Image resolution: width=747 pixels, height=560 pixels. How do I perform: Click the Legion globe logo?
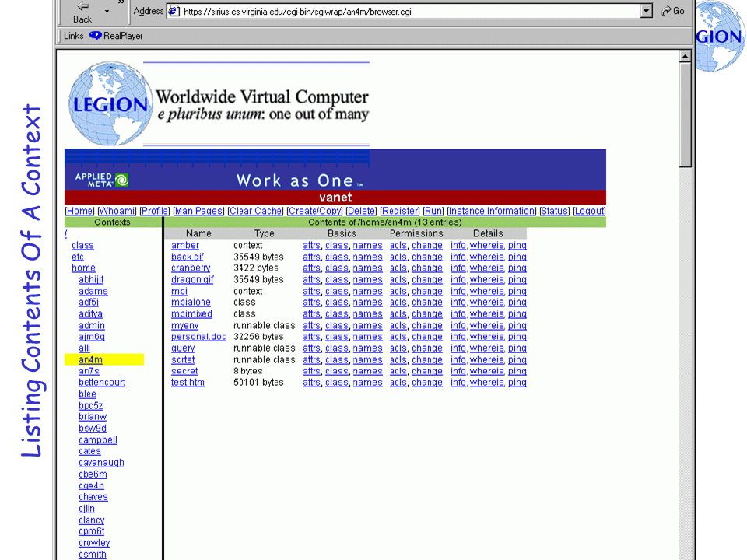tap(109, 103)
